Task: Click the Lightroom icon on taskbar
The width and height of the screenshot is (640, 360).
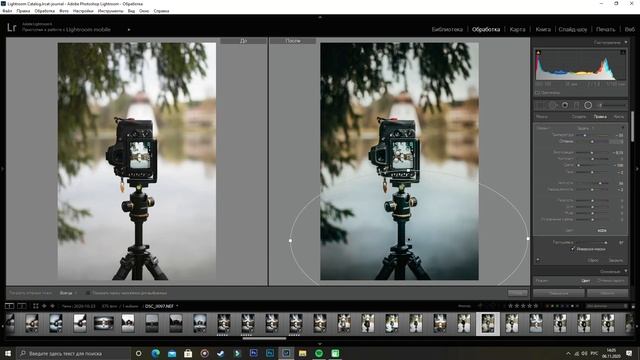Action: (x=286, y=353)
